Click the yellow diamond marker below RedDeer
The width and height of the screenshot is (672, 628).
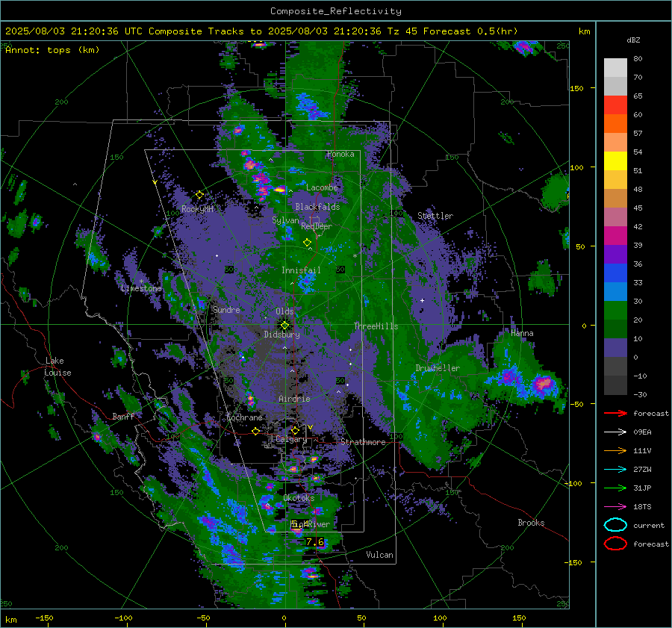(307, 243)
